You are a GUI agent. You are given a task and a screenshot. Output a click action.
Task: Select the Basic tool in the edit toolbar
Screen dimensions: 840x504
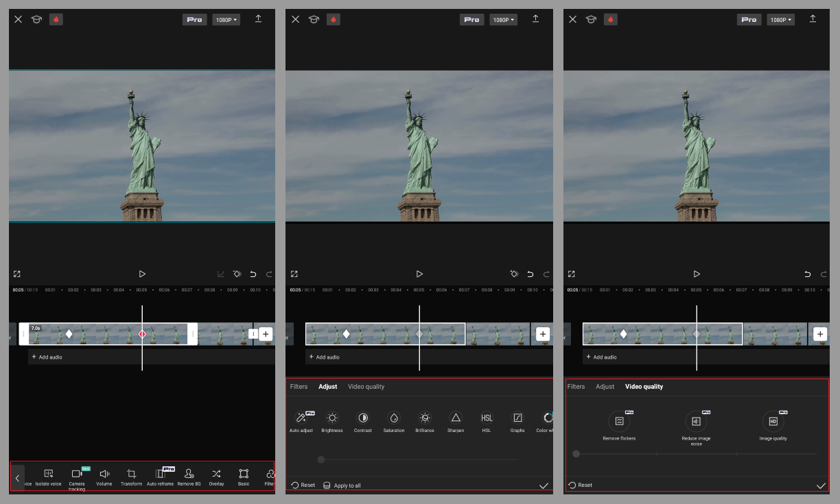[244, 477]
